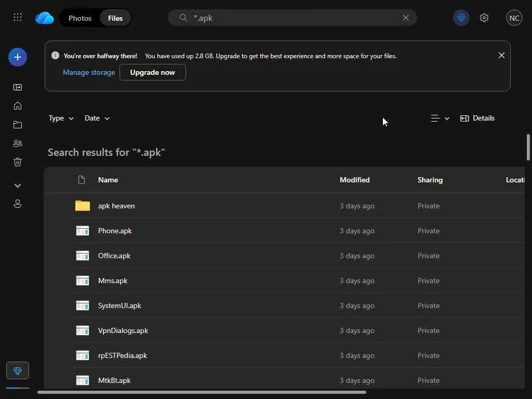Click the blue plus create button
Viewport: 532px width, 399px height.
(x=18, y=57)
